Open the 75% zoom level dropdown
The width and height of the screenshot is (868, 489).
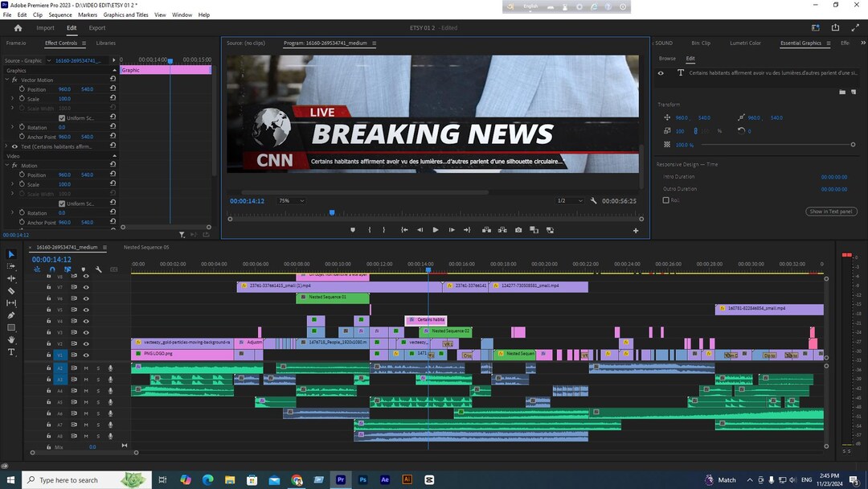coord(291,201)
